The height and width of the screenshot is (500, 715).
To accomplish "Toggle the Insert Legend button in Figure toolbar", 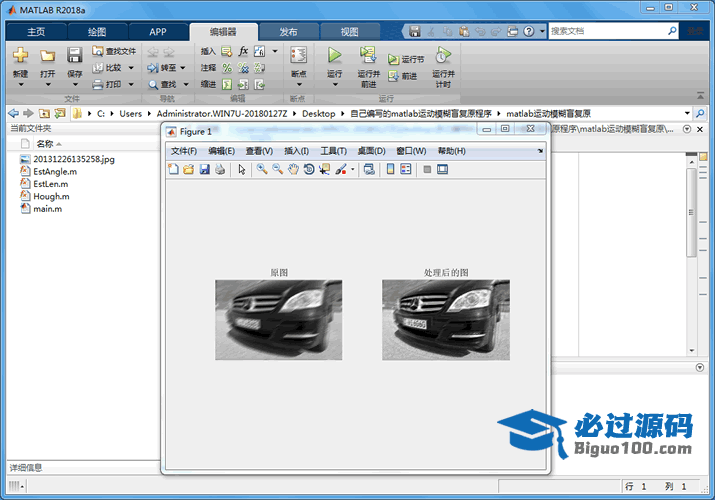I will pyautogui.click(x=406, y=170).
